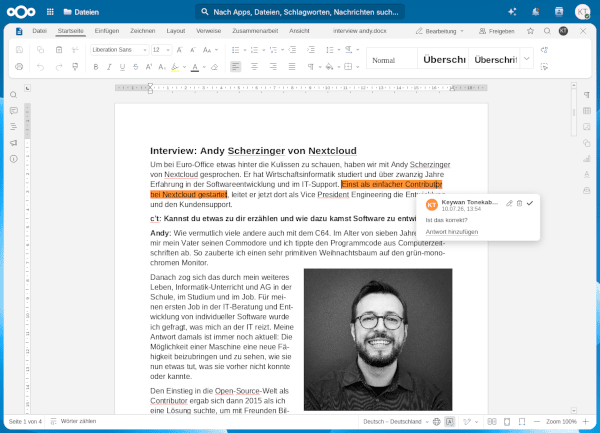Toggle italic formatting
The height and width of the screenshot is (433, 600).
tap(109, 67)
